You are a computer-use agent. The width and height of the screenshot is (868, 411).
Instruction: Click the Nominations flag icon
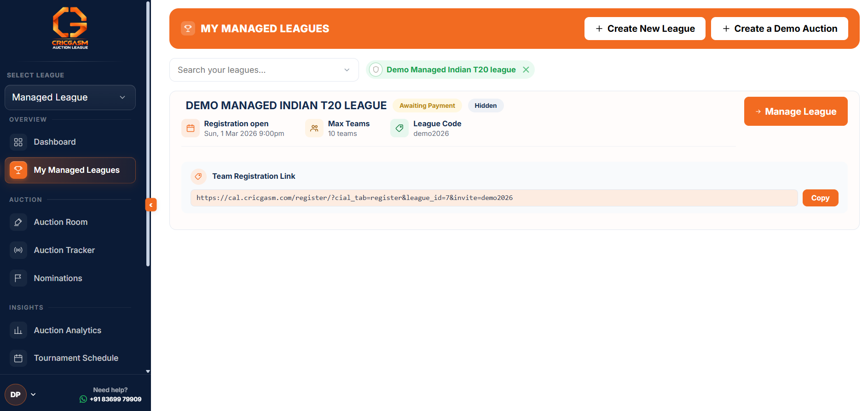click(18, 278)
